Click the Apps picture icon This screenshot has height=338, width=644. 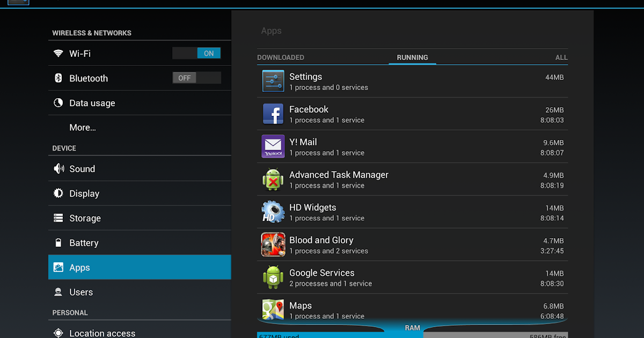[x=58, y=267]
